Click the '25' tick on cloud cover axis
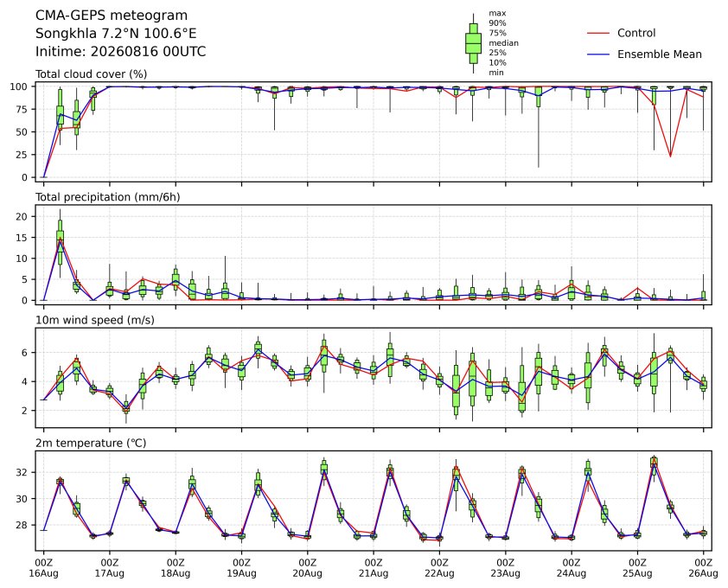Viewport: 728px width, 588px height. 22,155
